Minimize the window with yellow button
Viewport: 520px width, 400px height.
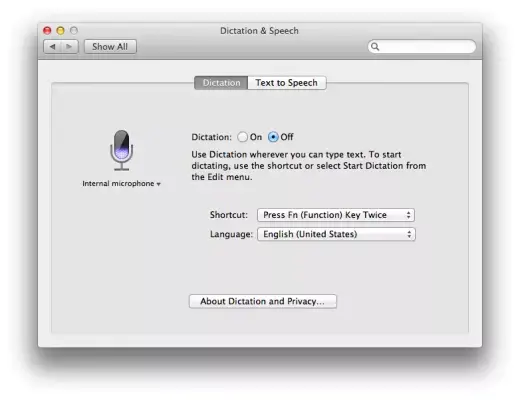pyautogui.click(x=60, y=31)
